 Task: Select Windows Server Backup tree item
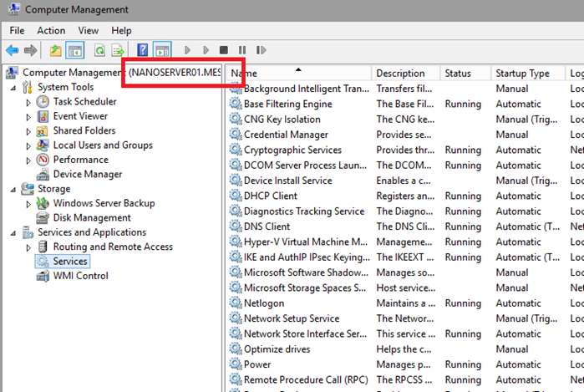coord(104,203)
